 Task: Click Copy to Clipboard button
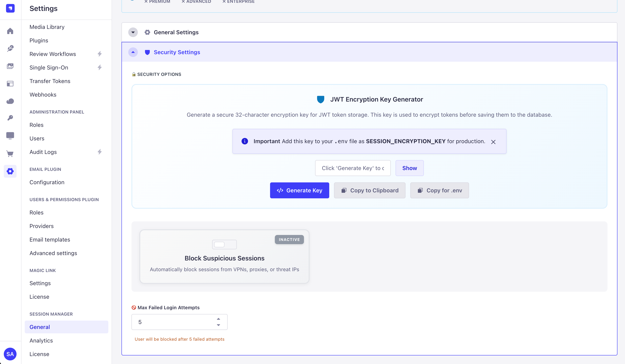[x=369, y=190]
